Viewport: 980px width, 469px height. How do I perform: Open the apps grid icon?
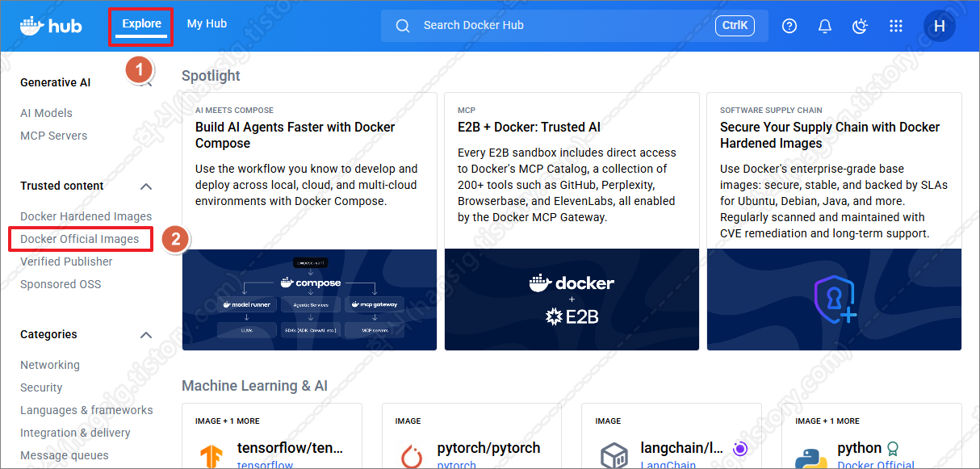895,26
